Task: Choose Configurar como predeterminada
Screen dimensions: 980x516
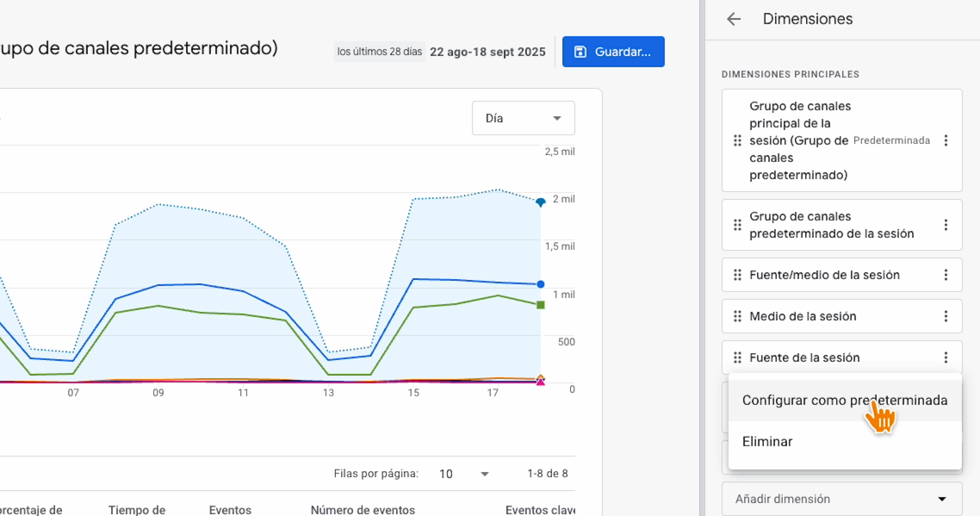Action: [x=844, y=401]
